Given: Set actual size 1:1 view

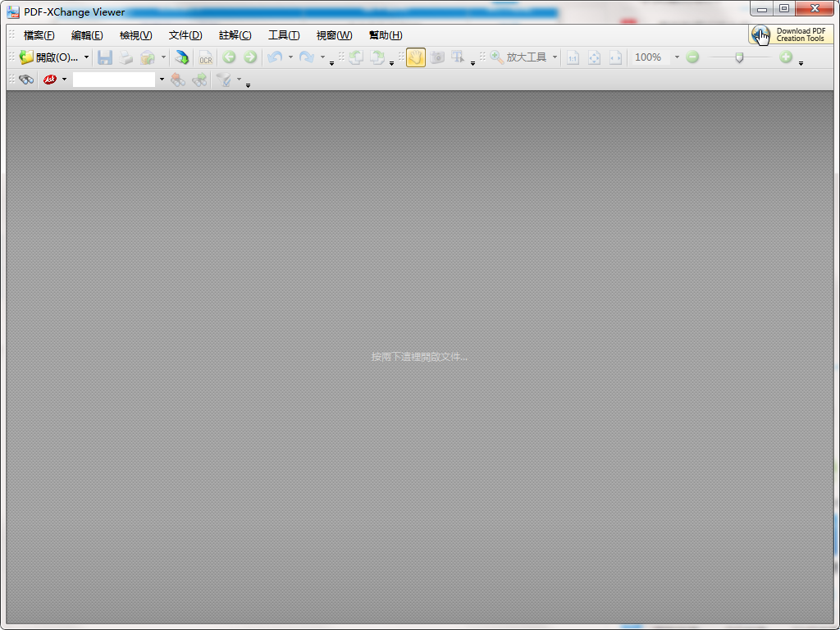Looking at the screenshot, I should [573, 57].
